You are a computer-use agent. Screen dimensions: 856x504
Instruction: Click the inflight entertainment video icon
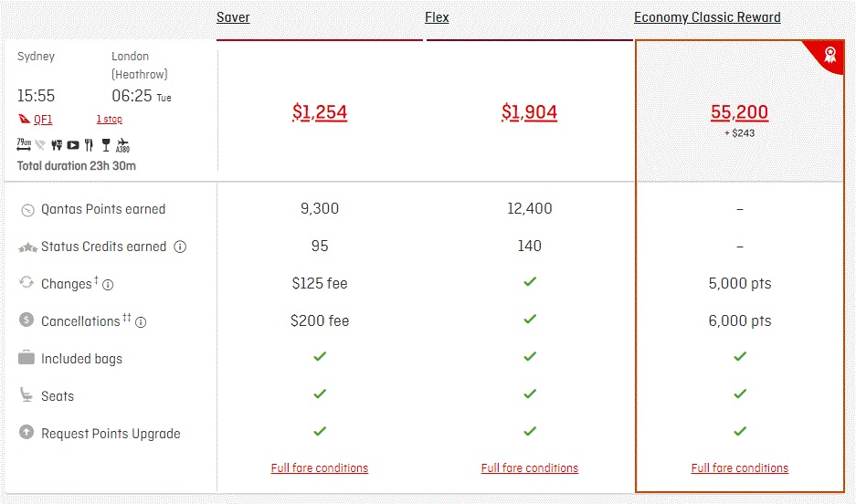coord(72,145)
